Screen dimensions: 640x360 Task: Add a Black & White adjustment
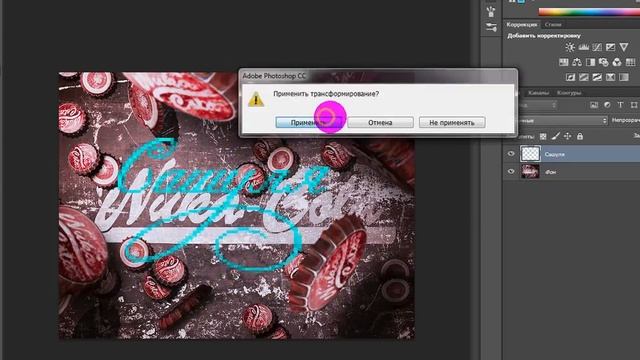pos(590,62)
